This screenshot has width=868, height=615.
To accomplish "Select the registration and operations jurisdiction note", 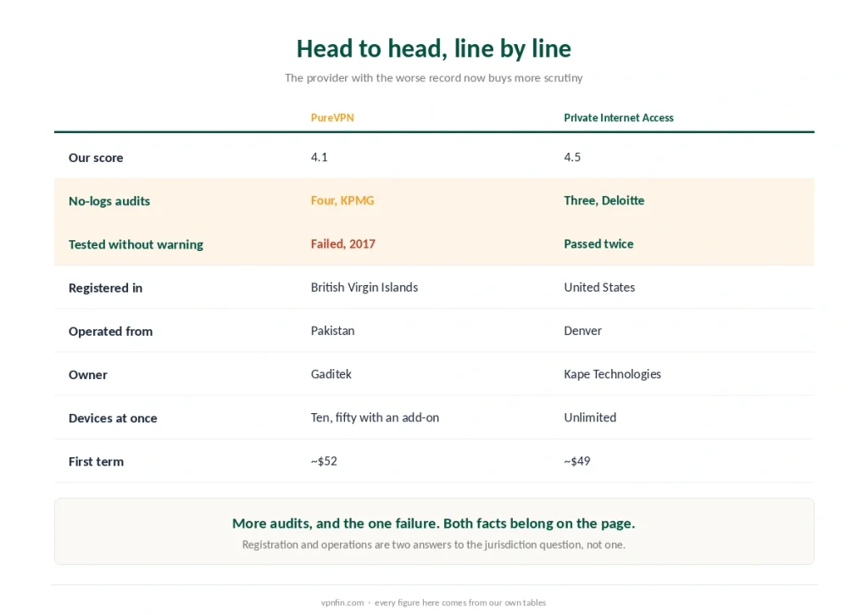I will point(433,545).
